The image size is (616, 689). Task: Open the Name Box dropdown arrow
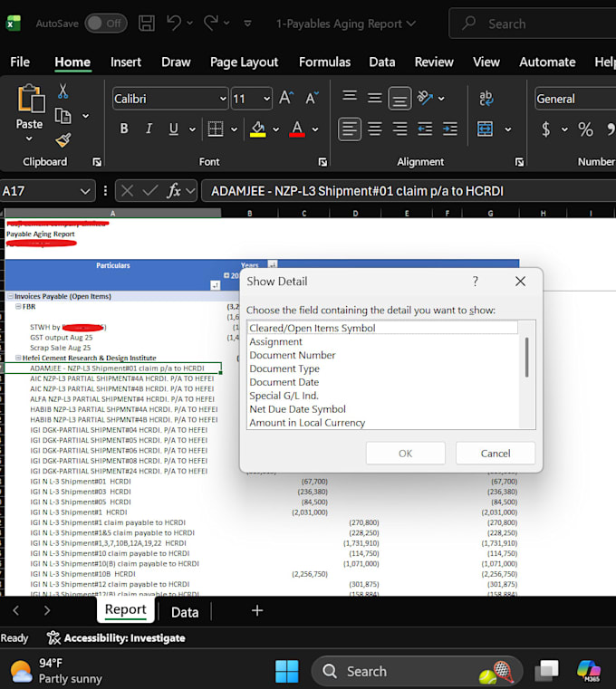click(x=85, y=191)
